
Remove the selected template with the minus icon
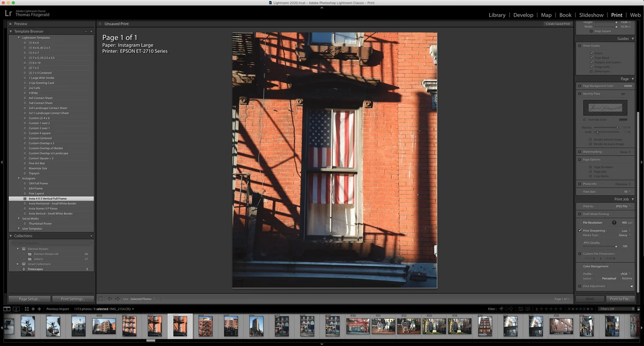(x=86, y=31)
